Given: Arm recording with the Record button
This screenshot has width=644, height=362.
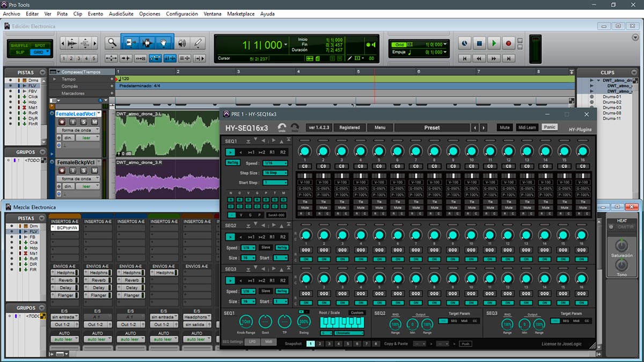Looking at the screenshot, I should tap(509, 43).
